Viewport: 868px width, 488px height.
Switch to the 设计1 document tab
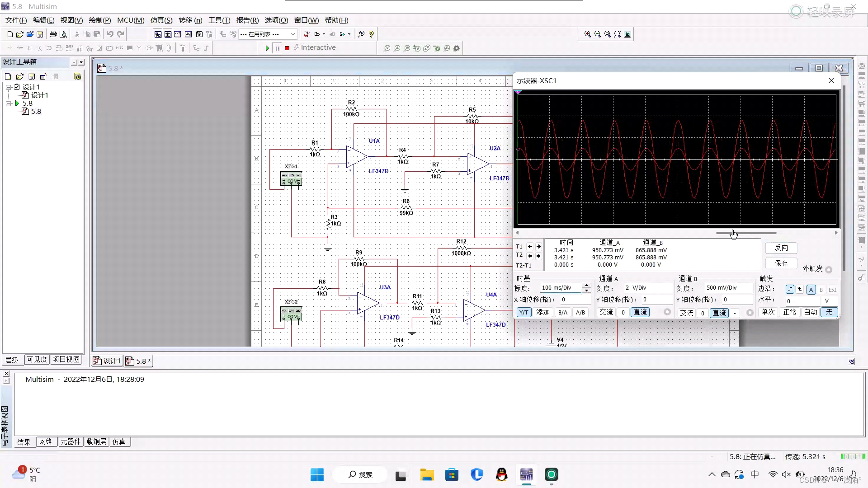107,361
